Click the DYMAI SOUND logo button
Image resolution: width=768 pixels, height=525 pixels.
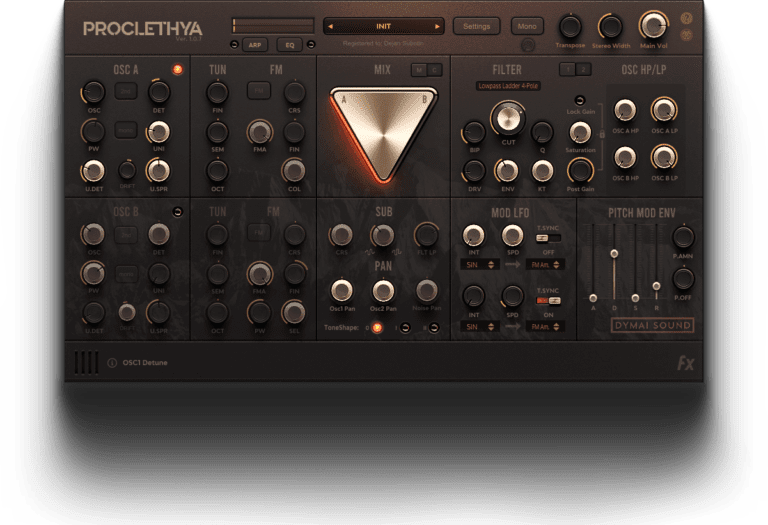tap(652, 325)
